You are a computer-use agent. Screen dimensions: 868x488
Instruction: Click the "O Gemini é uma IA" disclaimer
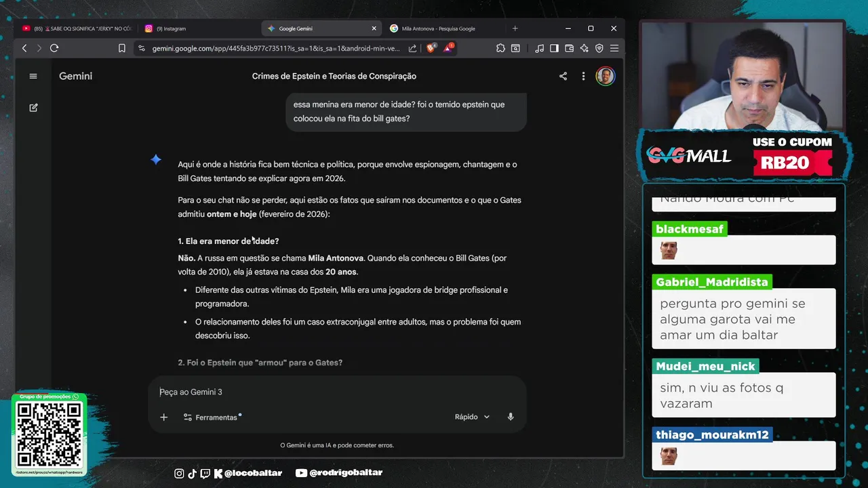337,445
